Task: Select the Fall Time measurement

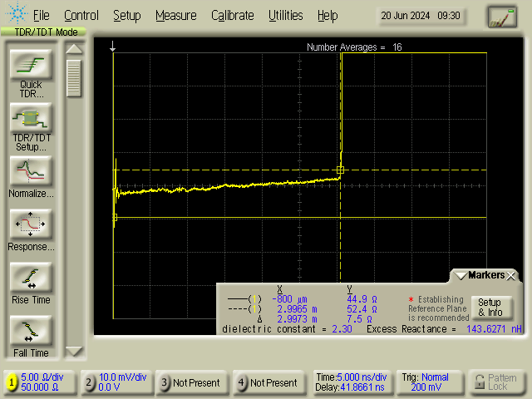Action: pyautogui.click(x=31, y=331)
